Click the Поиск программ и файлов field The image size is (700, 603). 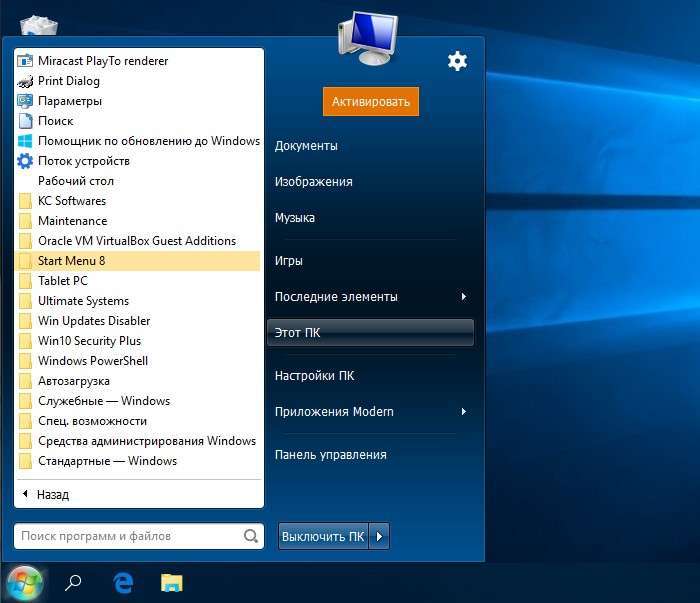139,536
